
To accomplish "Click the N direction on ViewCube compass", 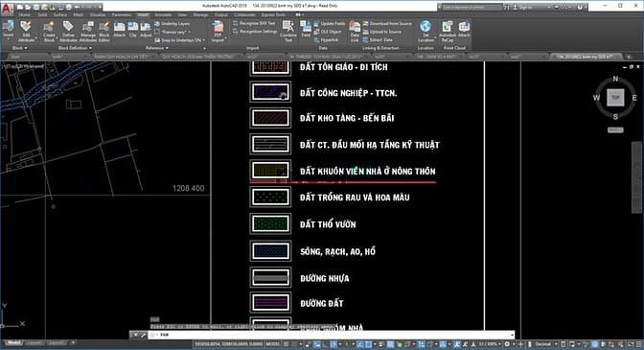I will [615, 79].
